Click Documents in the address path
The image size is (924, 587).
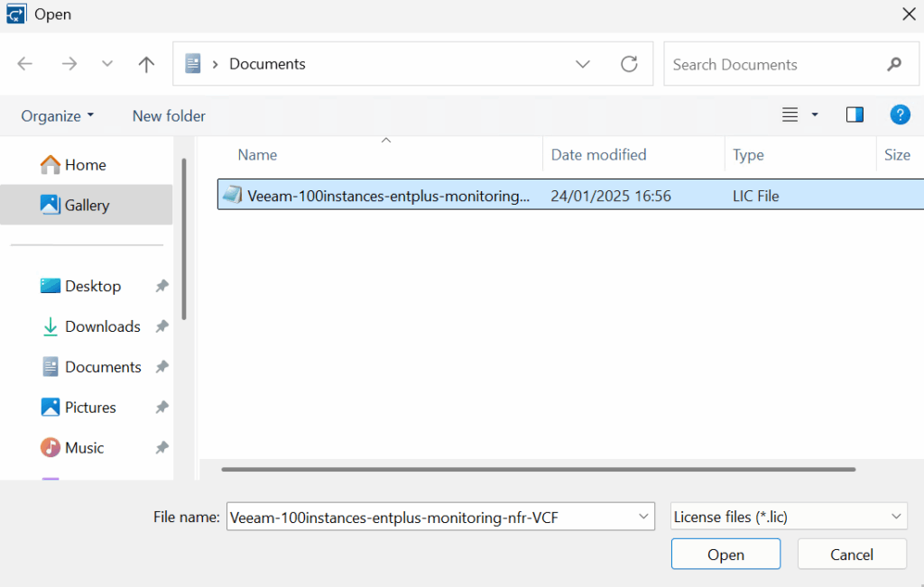pos(267,64)
